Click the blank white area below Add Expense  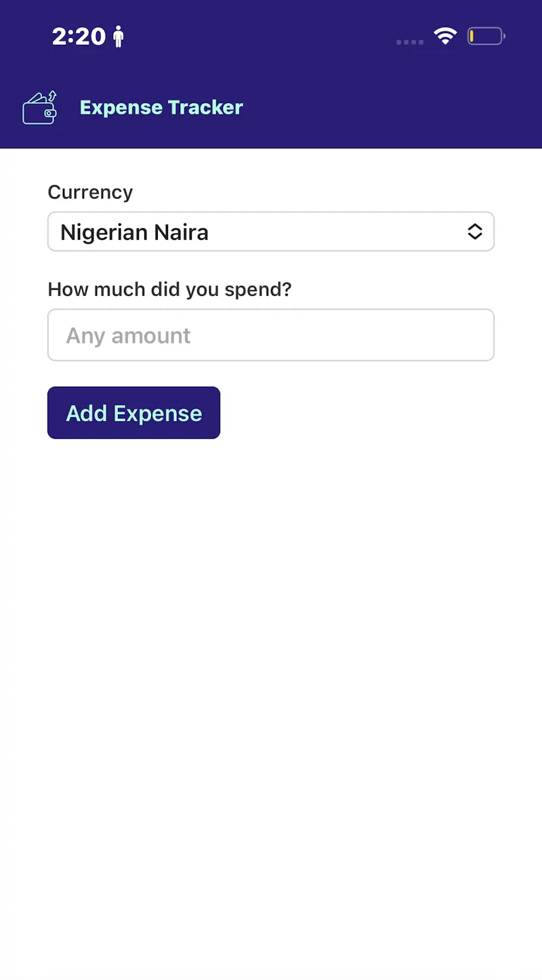click(271, 677)
